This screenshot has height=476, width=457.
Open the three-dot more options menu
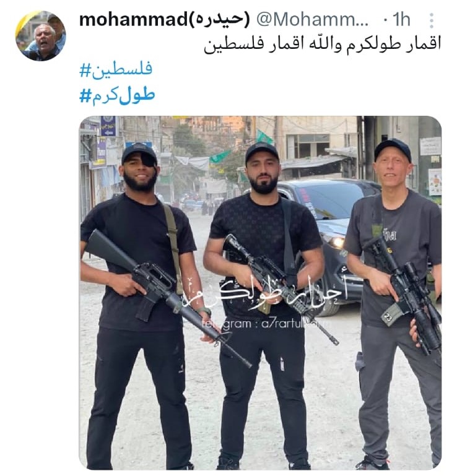[x=432, y=20]
